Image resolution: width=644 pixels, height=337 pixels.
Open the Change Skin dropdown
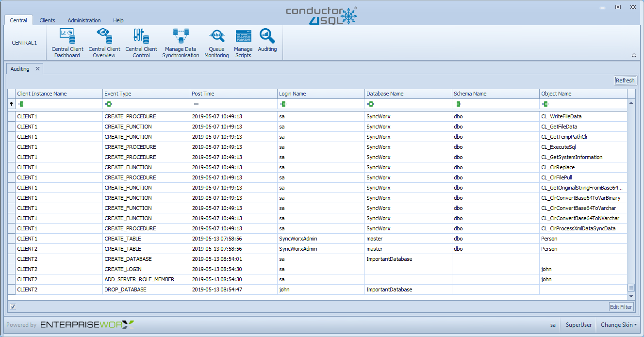pos(619,325)
